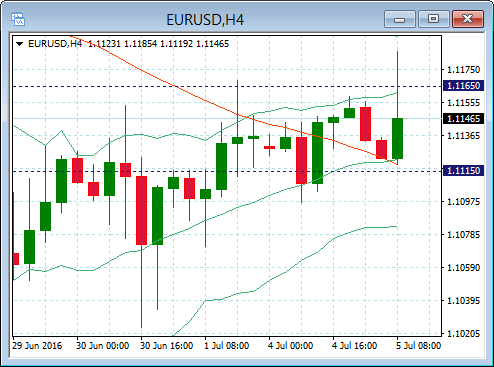Click the EURUSD,H4 window title text
Image resolution: width=494 pixels, height=367 pixels.
click(x=205, y=20)
